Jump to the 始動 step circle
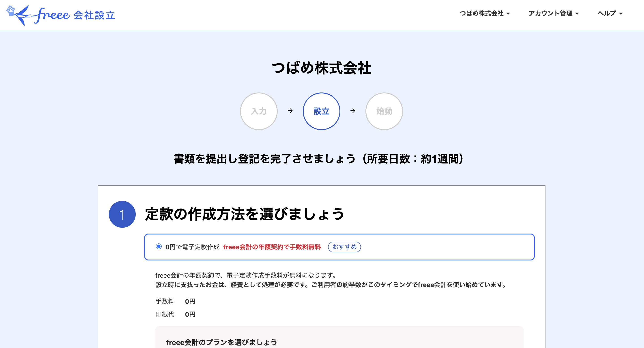Image resolution: width=644 pixels, height=348 pixels. coord(384,111)
